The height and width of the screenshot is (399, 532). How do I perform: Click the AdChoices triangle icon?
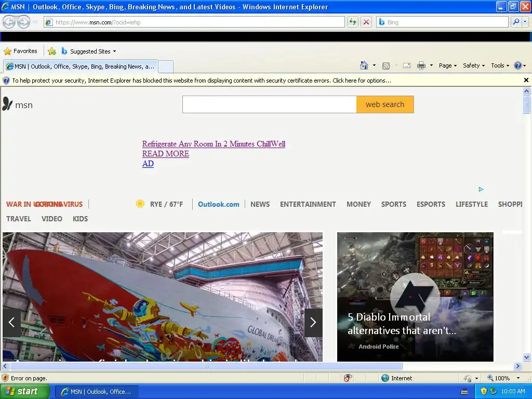(x=481, y=189)
